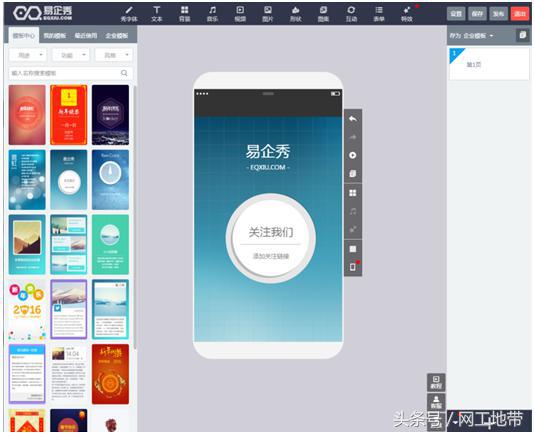Open the 互动 interaction tool
Screen dimensions: 534x434
click(x=351, y=14)
